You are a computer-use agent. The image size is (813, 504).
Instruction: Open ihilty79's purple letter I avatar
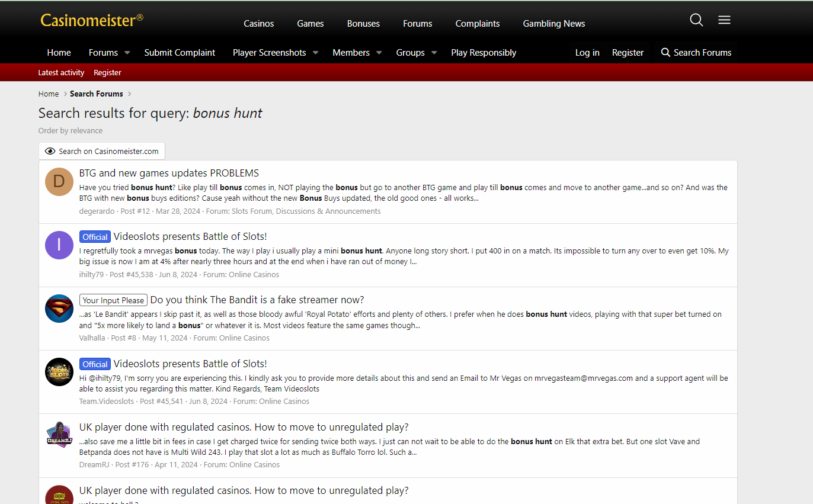click(x=59, y=245)
